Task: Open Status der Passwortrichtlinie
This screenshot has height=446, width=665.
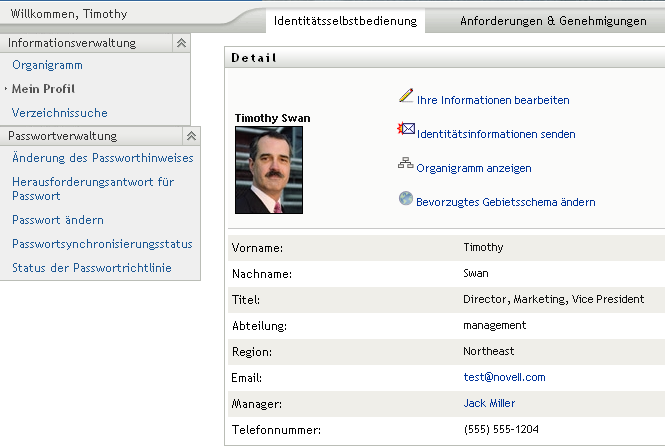Action: 91,268
